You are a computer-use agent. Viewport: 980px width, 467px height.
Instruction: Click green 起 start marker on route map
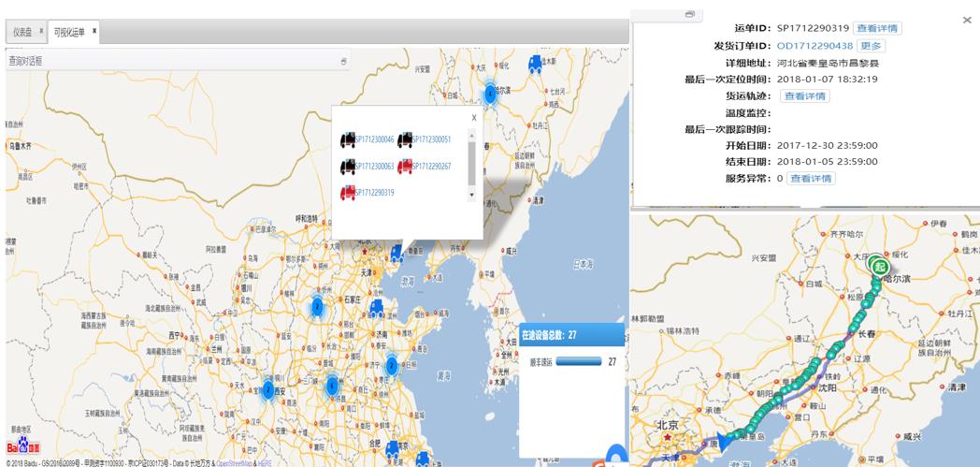(x=878, y=267)
